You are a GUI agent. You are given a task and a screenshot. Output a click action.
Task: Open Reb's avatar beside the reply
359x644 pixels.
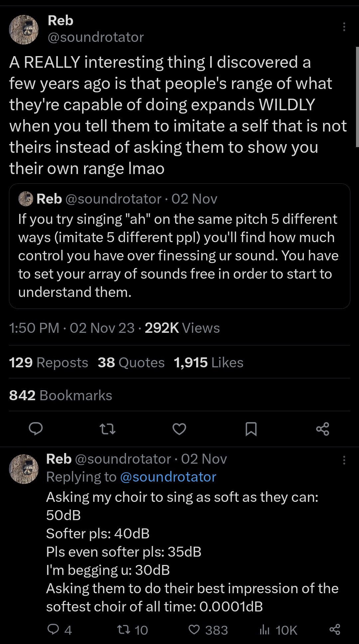click(24, 469)
